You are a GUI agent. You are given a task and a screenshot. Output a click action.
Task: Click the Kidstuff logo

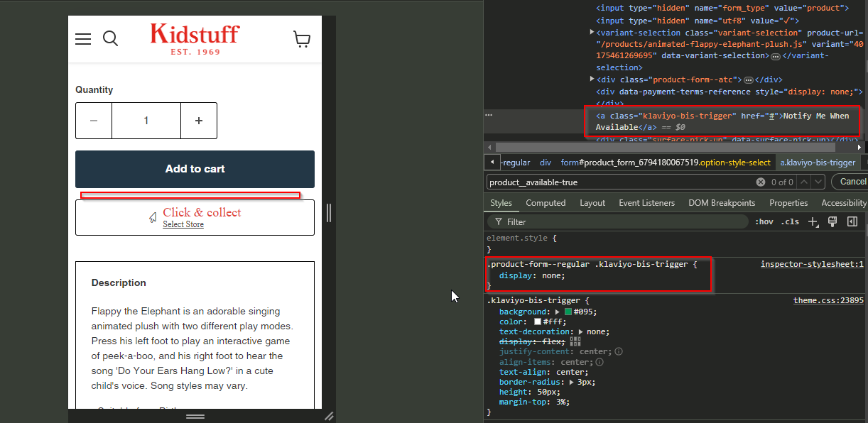click(x=195, y=39)
